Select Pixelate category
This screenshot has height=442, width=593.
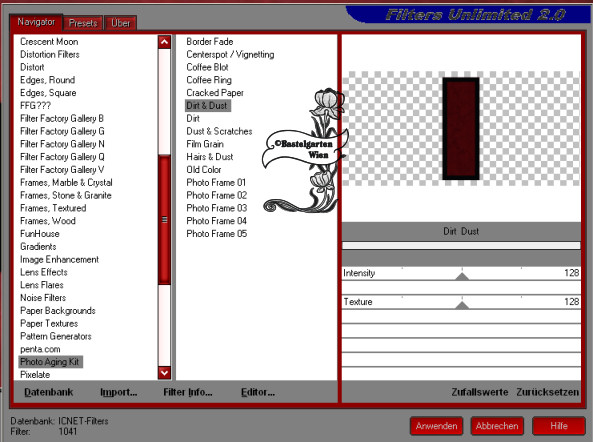click(35, 375)
